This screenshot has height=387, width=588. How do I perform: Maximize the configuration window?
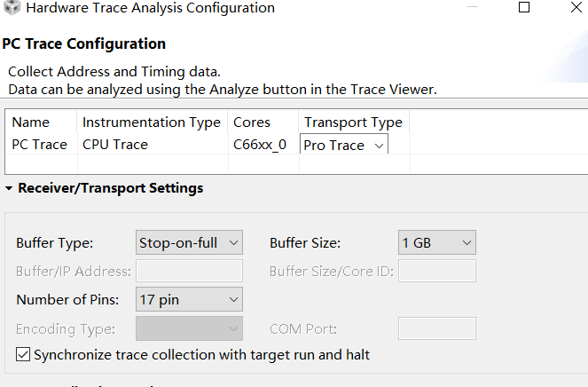click(x=524, y=8)
